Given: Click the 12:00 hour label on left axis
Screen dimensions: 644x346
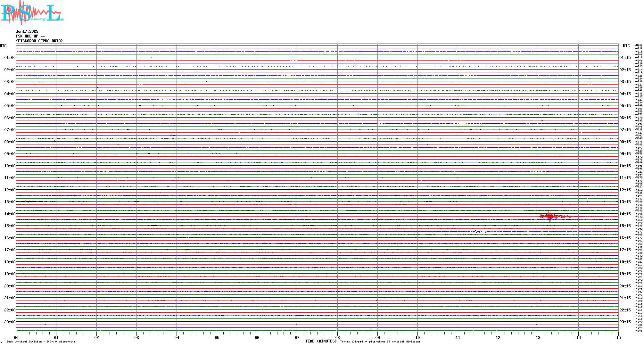Looking at the screenshot, I should pyautogui.click(x=10, y=190).
